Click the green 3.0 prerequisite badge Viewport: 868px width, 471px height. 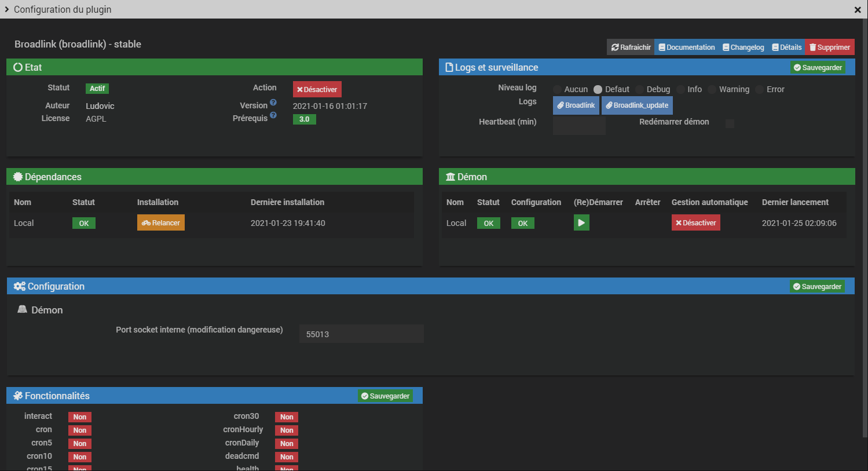305,119
